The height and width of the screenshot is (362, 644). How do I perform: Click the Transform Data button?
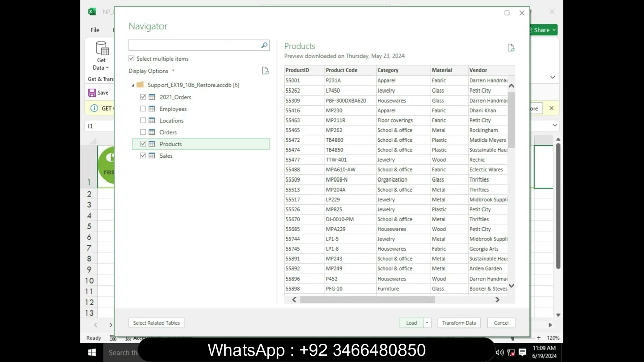(x=459, y=323)
